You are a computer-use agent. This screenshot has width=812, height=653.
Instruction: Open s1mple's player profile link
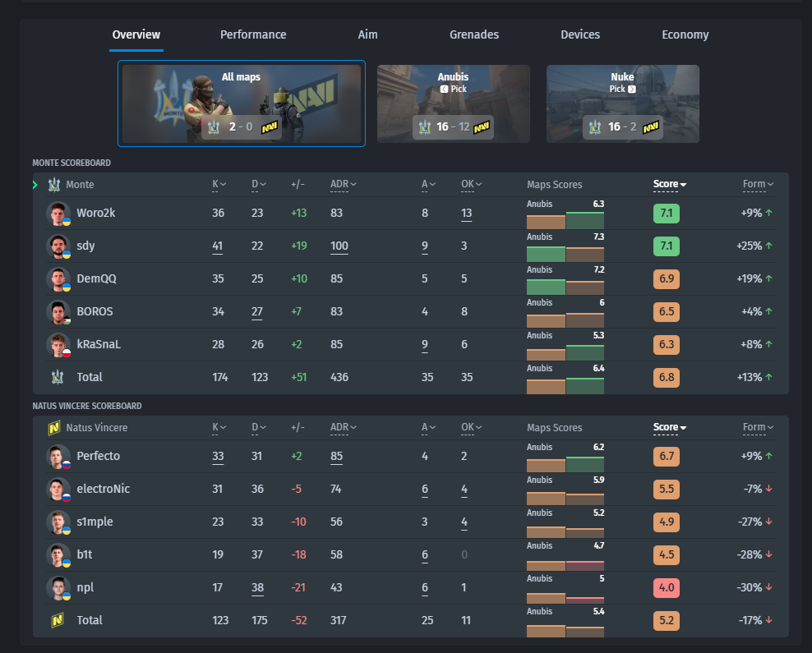pos(95,522)
